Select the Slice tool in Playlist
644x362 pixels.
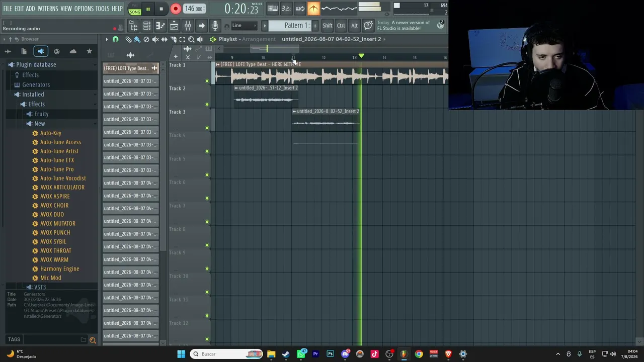click(x=173, y=39)
